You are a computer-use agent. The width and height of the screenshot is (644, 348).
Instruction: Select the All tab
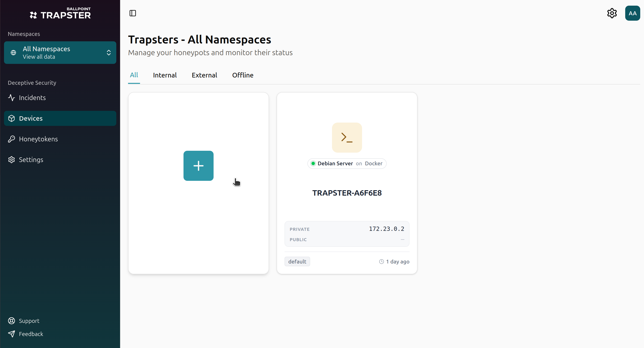click(x=134, y=75)
